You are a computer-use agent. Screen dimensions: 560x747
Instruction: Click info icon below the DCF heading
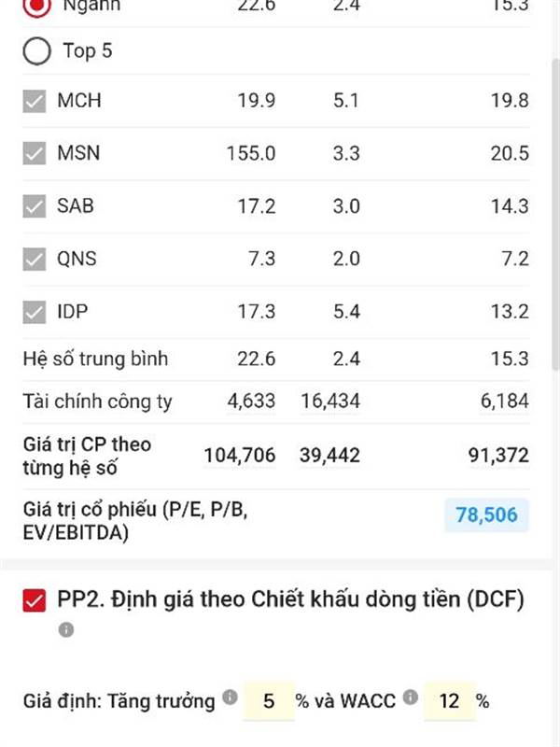point(66,629)
